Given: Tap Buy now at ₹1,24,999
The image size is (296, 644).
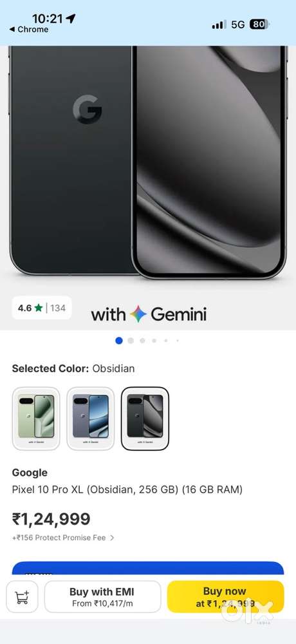Looking at the screenshot, I should pos(225,597).
